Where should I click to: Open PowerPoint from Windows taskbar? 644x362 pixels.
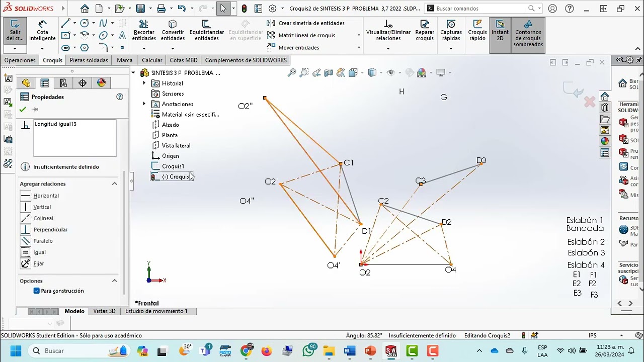click(370, 351)
